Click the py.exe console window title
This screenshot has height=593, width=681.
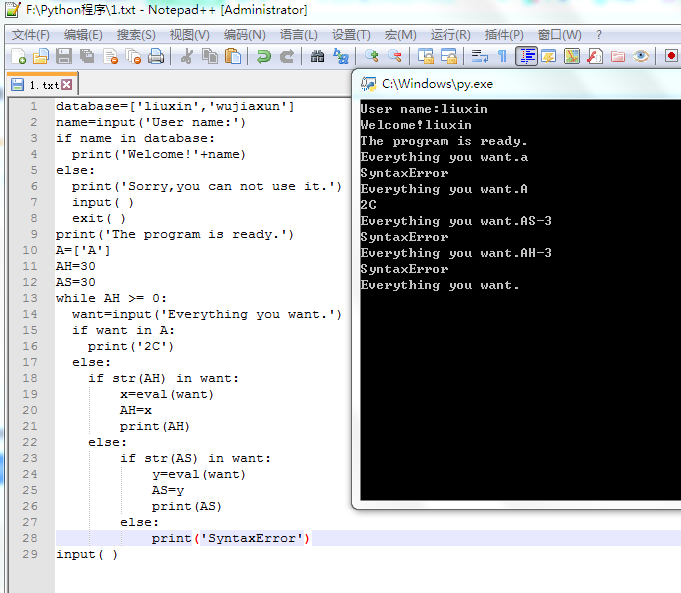tap(437, 84)
